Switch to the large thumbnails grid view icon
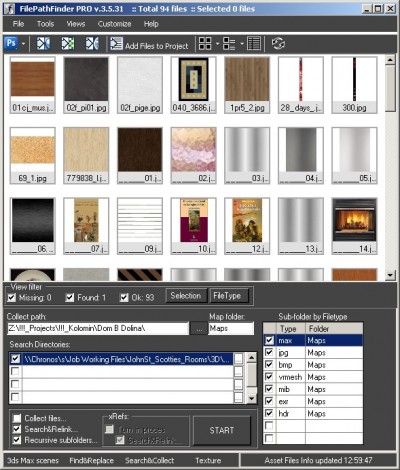This screenshot has height=470, width=400. click(205, 44)
